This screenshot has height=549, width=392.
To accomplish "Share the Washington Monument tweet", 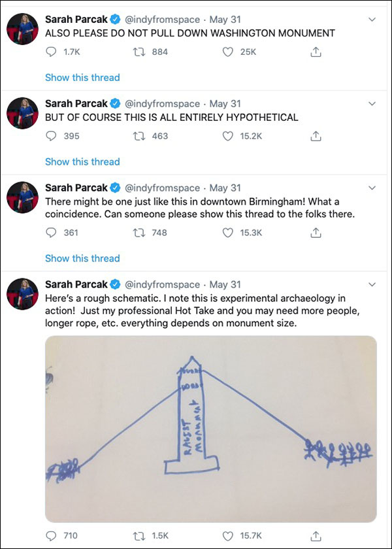I will point(316,52).
